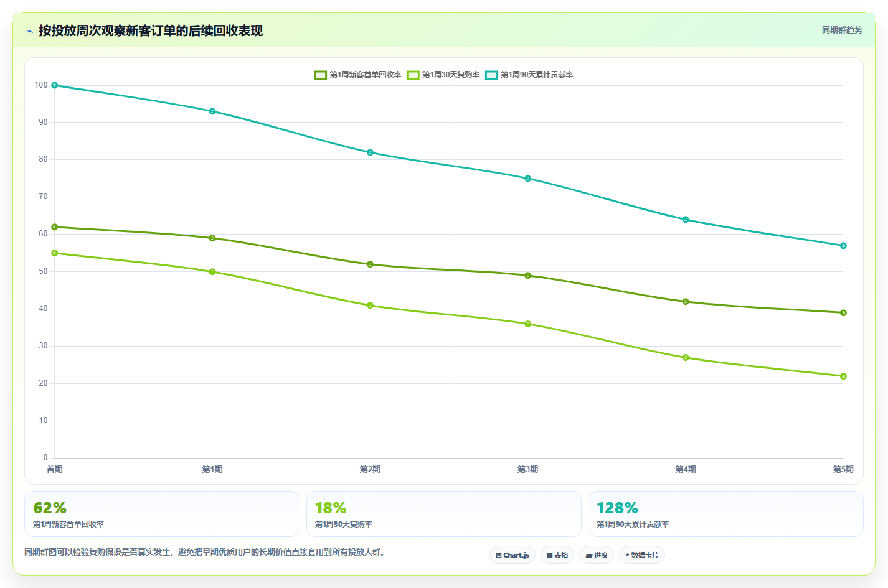Click the 第3期 x-axis label
The width and height of the screenshot is (888, 588).
[x=528, y=469]
